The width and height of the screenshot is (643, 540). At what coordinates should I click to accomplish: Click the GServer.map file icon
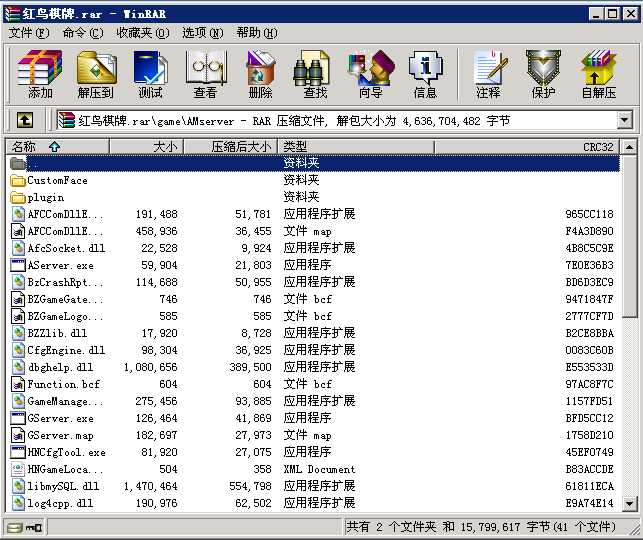pyautogui.click(x=18, y=435)
